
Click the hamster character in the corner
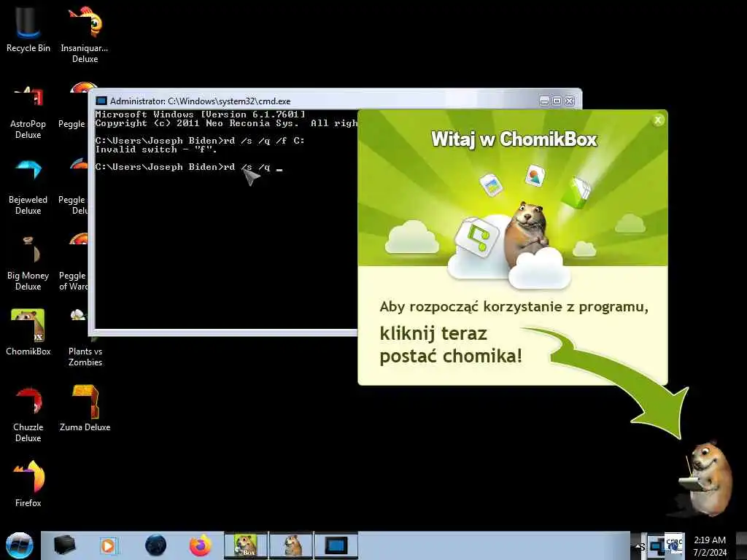(706, 480)
